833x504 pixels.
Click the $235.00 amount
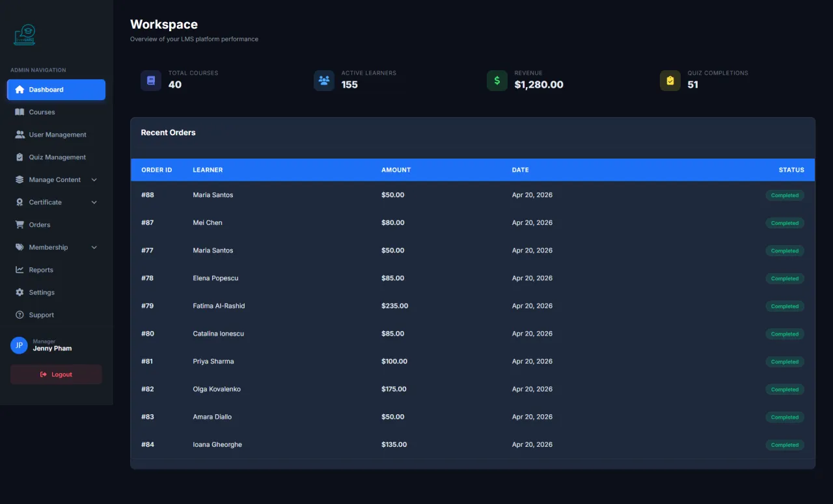[x=395, y=306]
